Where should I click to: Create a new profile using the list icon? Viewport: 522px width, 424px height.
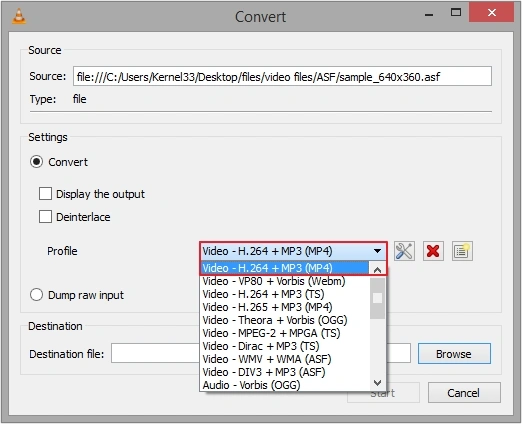coord(462,251)
